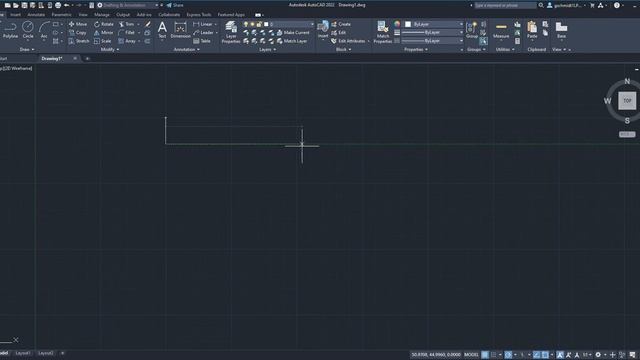Add a Linear dimension

click(203, 24)
